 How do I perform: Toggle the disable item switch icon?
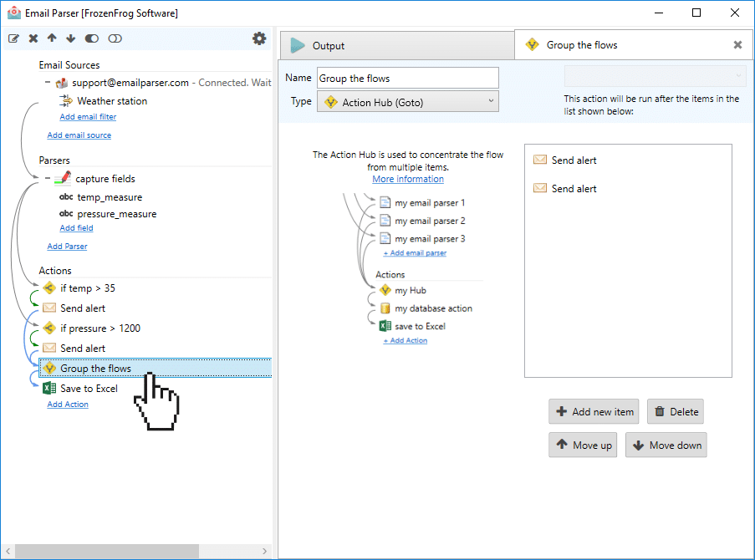(x=115, y=38)
